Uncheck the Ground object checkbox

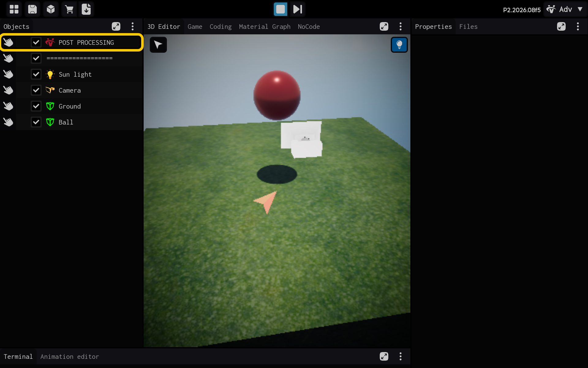pos(36,106)
